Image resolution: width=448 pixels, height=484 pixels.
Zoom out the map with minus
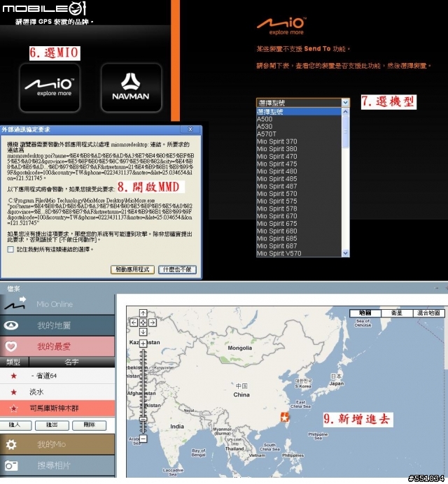143,439
